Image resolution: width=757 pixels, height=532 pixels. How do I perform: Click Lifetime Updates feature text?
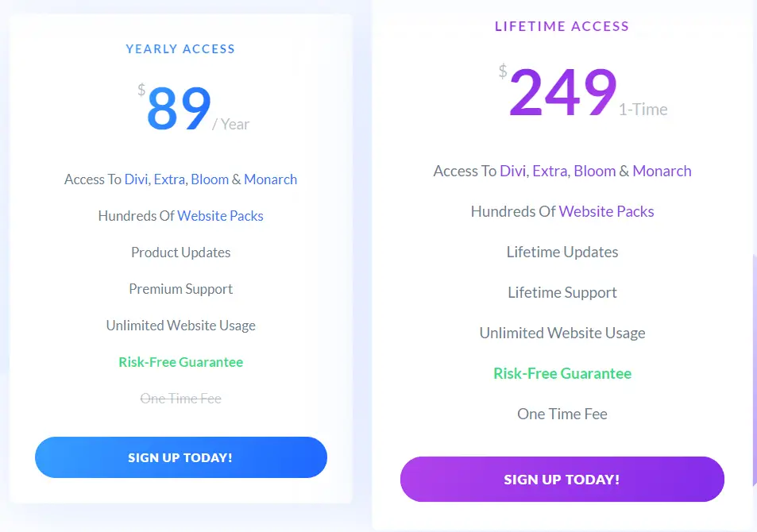562,252
